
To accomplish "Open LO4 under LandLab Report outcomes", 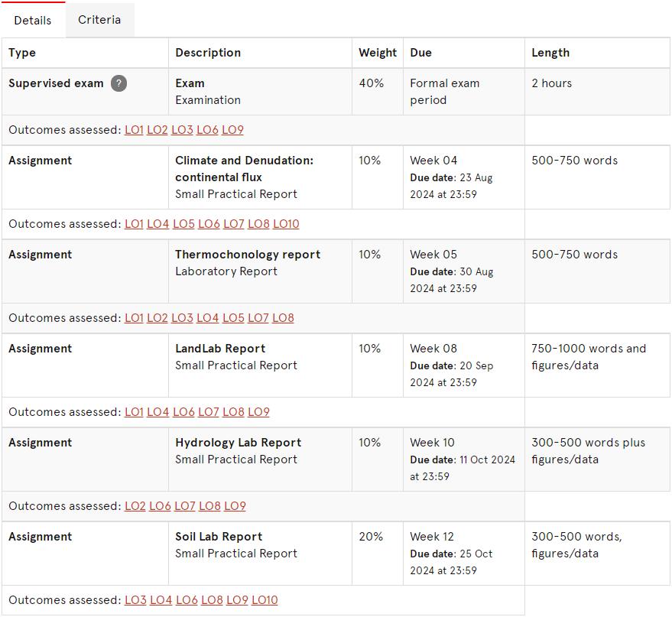I will point(157,412).
